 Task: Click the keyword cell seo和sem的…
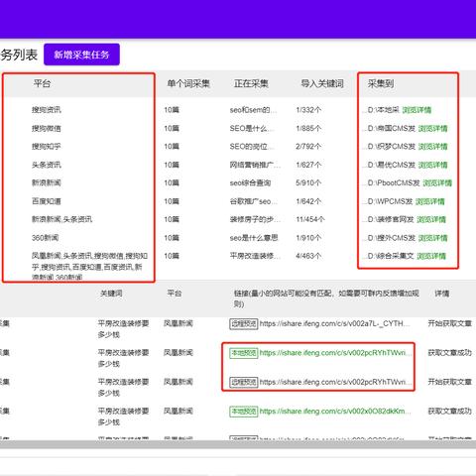pos(253,110)
